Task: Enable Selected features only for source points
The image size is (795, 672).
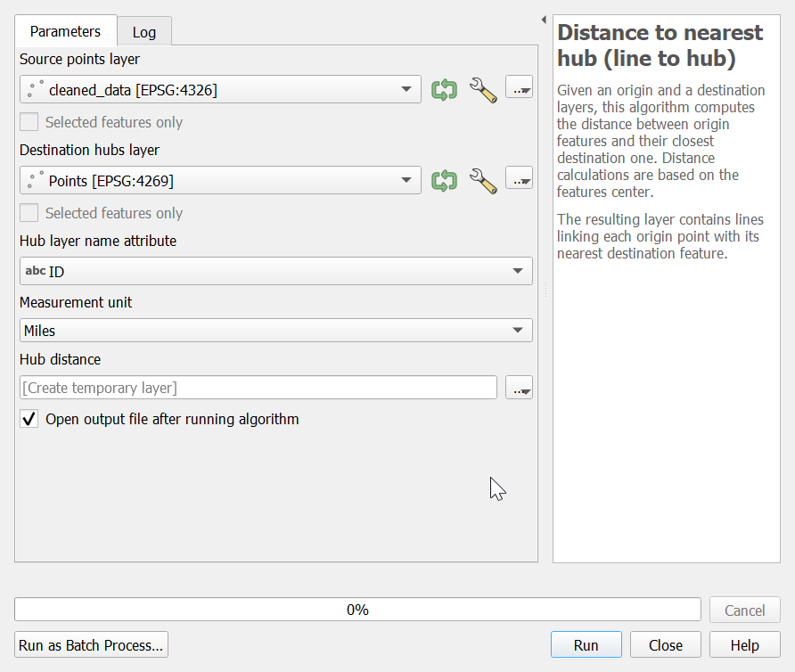Action: click(29, 122)
